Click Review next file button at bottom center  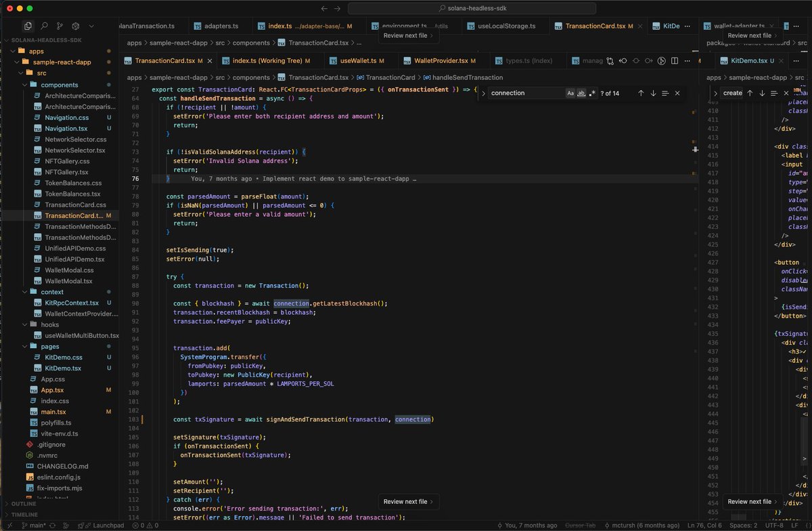pos(409,501)
